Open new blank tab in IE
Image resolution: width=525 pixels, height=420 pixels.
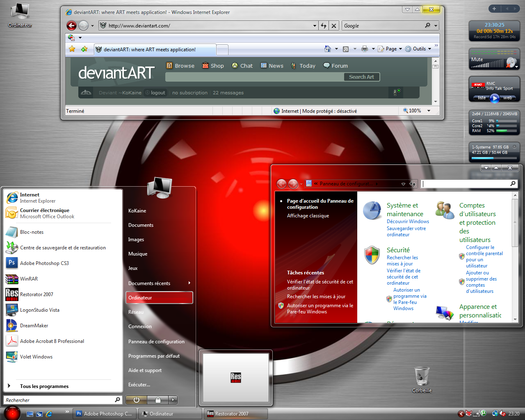pyautogui.click(x=222, y=50)
